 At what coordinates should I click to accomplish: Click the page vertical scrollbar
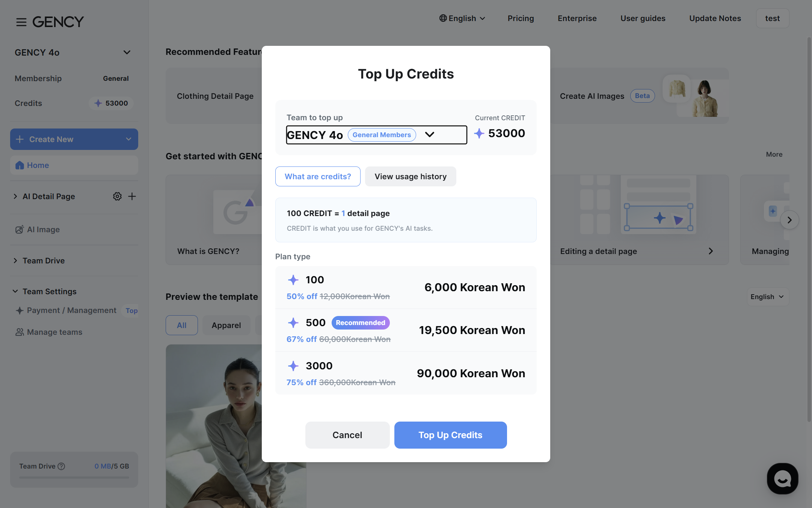pyautogui.click(x=809, y=229)
